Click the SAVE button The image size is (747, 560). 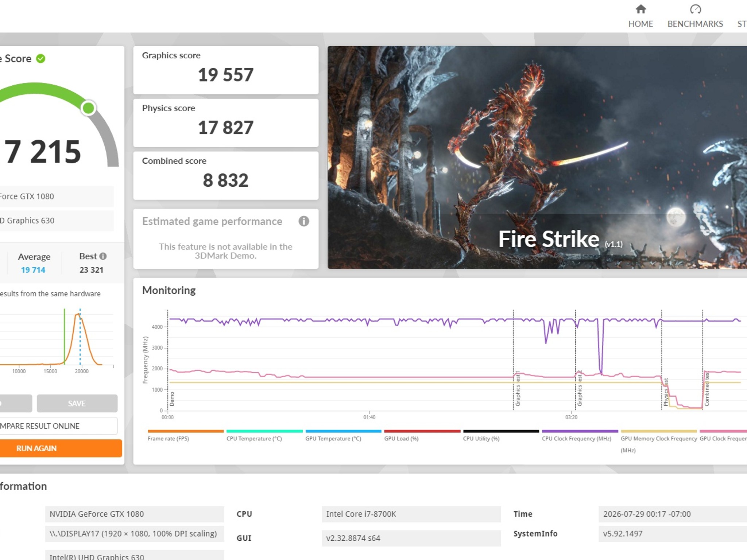[77, 403]
